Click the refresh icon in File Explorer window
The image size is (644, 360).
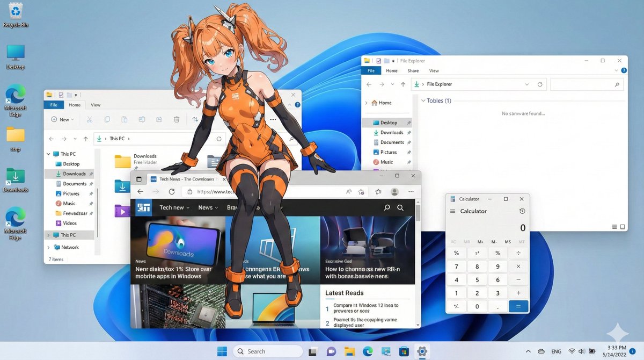point(540,84)
